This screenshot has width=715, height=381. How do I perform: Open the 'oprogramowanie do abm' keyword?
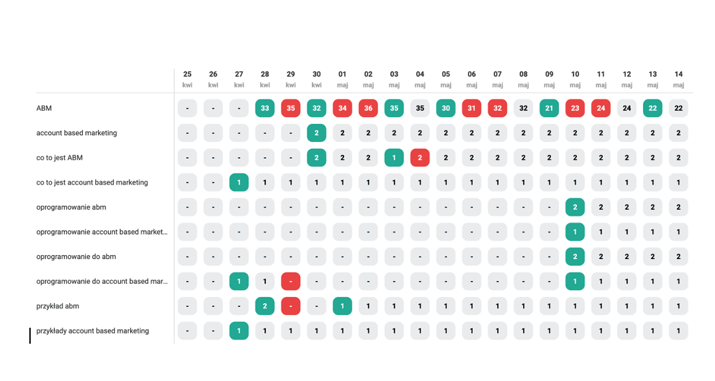[76, 257]
